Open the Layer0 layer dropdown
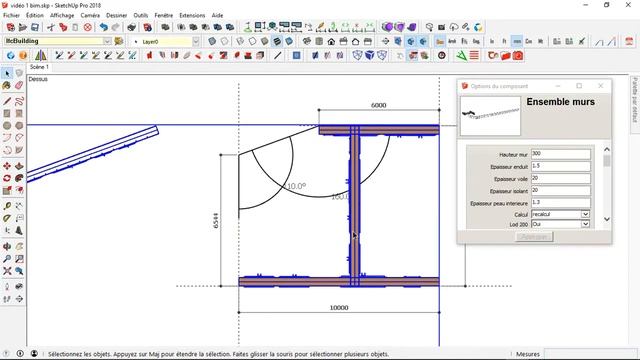Image resolution: width=640 pixels, height=360 pixels. [196, 41]
